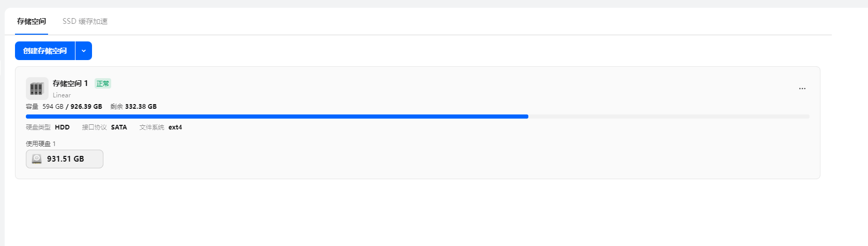This screenshot has height=246, width=868.
Task: Click the 正常 status badge
Action: click(103, 83)
